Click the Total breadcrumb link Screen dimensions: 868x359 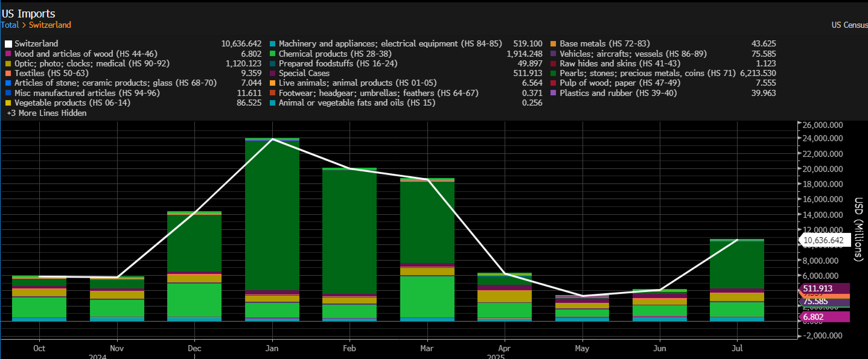pyautogui.click(x=10, y=25)
